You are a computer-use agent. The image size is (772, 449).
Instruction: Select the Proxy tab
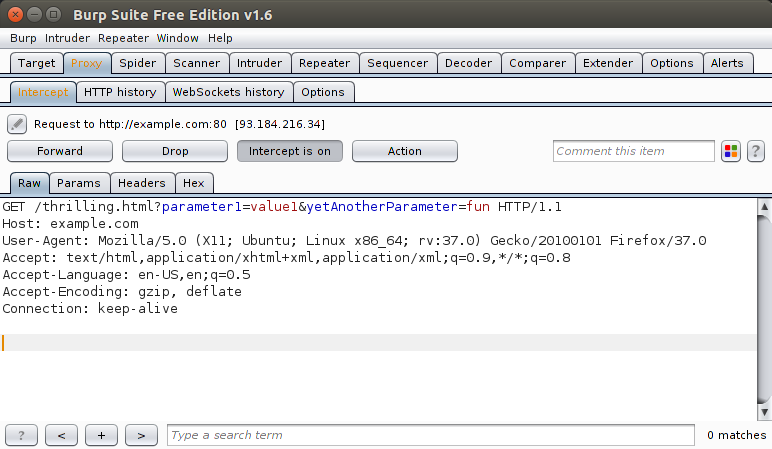coord(87,64)
